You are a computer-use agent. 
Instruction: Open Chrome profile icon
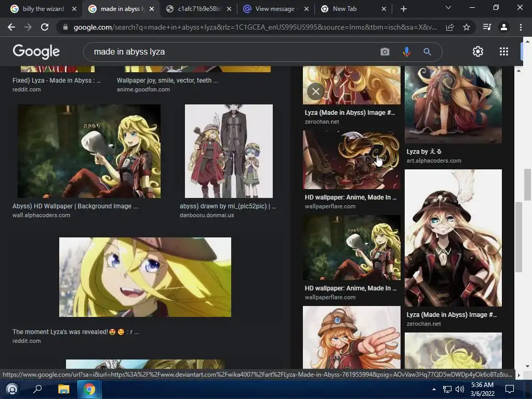click(504, 27)
